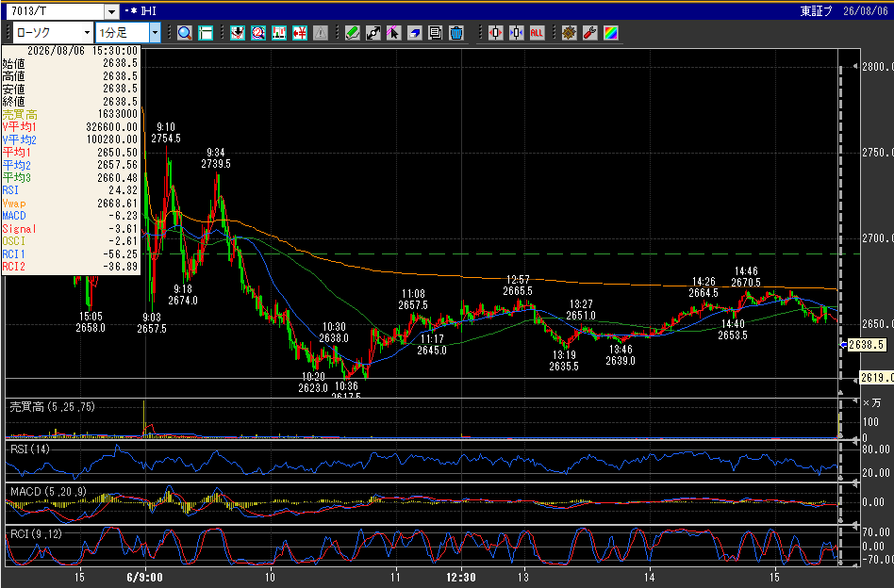Open chart settings gear icon

(x=569, y=33)
